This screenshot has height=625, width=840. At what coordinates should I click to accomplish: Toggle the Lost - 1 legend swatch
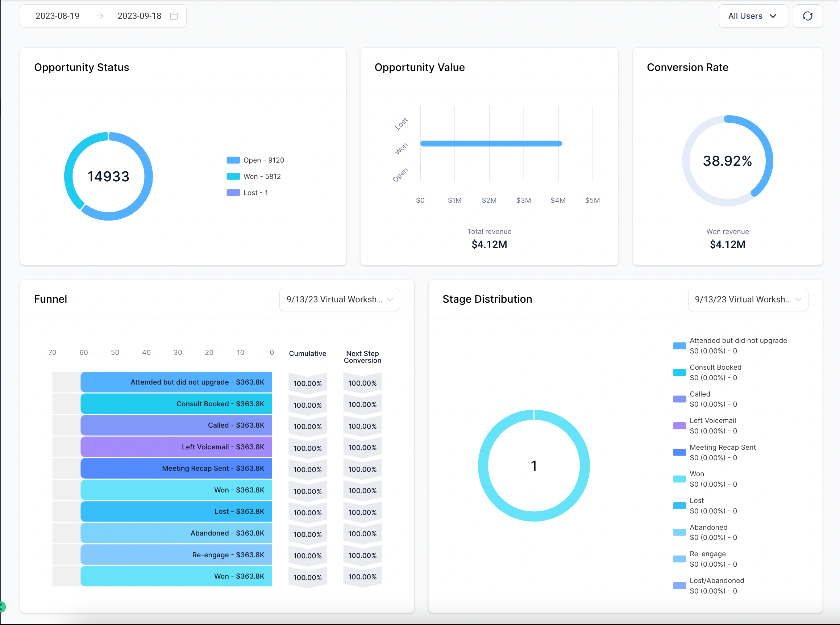[233, 193]
